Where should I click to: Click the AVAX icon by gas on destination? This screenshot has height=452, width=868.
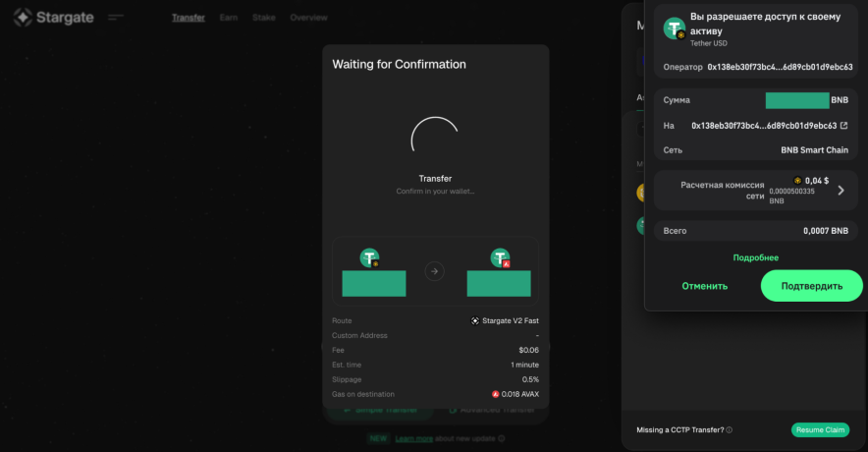pyautogui.click(x=496, y=394)
